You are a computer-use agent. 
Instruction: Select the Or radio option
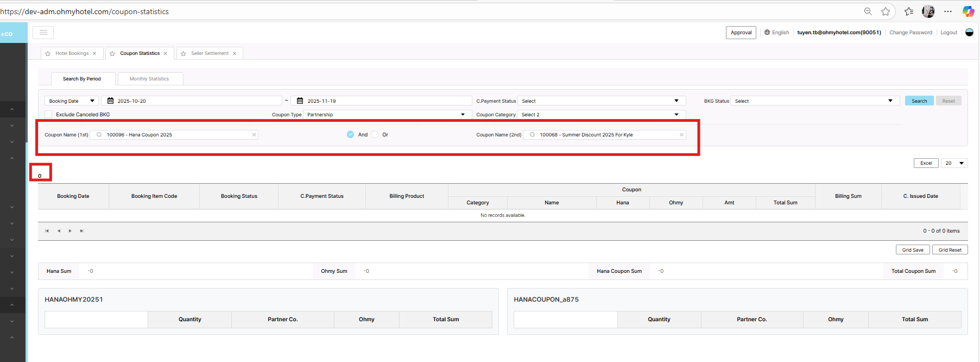pos(375,135)
